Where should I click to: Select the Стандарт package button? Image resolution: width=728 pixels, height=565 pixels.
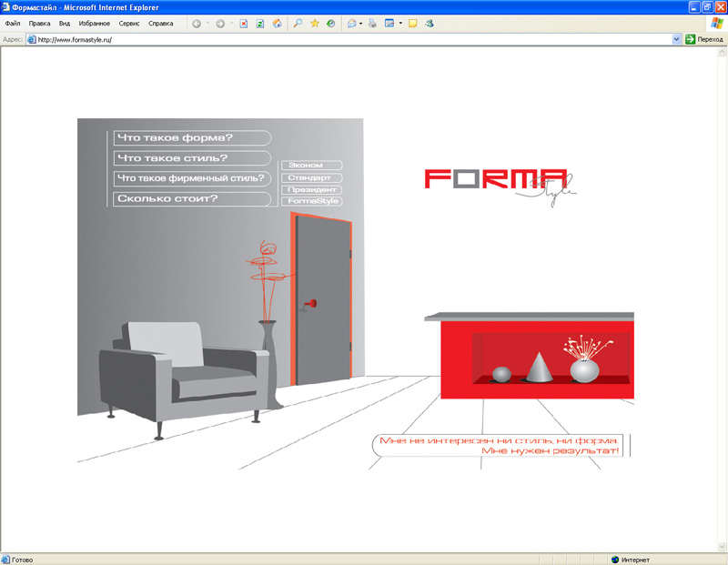coord(312,177)
